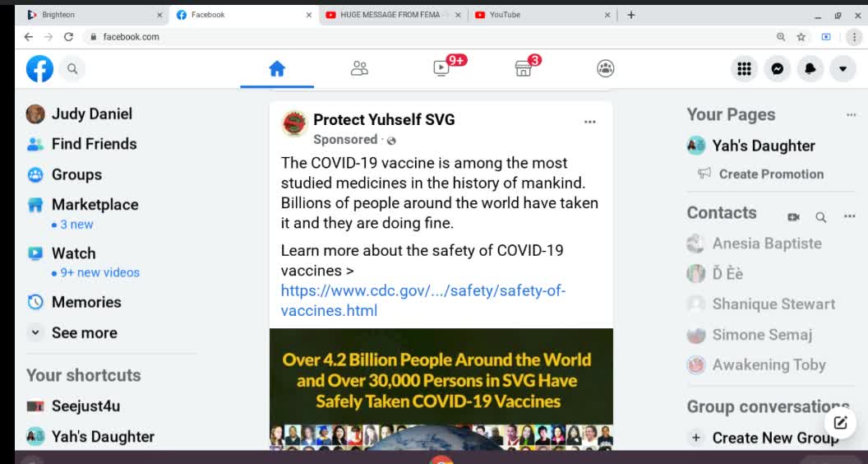This screenshot has width=868, height=464.
Task: Open the Chrome three-dot menu
Action: 854,37
